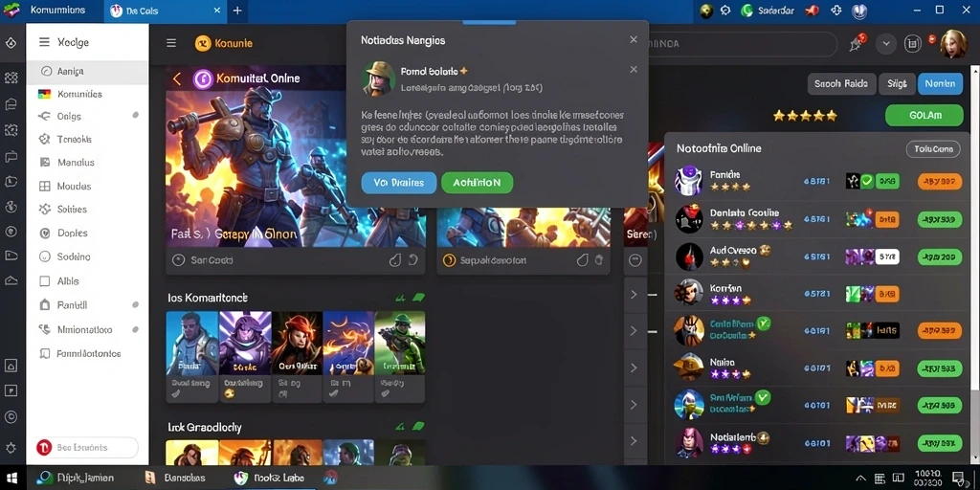Switch to the De Cals browser tab
Screen dimensions: 980x490
[x=167, y=11]
